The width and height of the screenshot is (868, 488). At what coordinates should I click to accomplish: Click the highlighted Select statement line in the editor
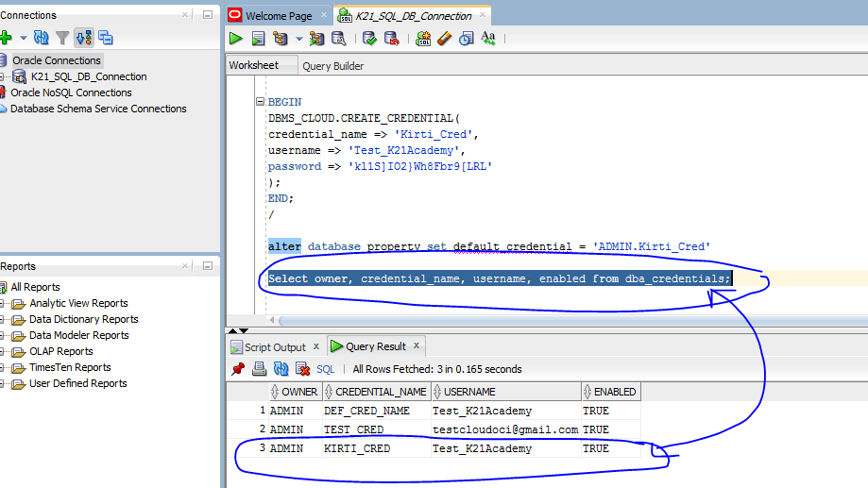click(500, 278)
